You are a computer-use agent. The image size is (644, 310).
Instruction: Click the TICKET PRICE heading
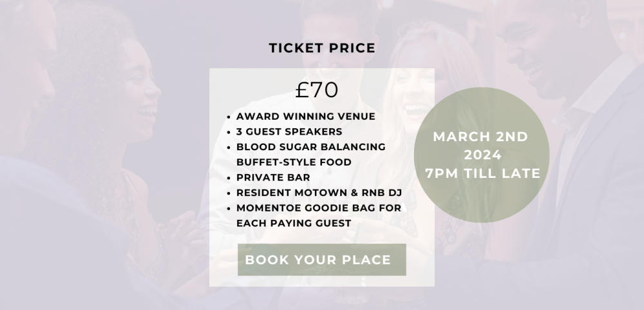pos(322,48)
